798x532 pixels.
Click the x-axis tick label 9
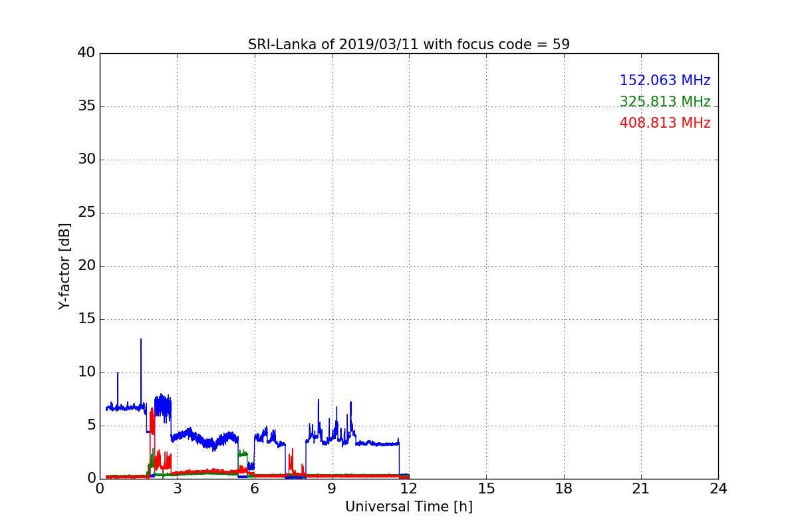click(332, 488)
